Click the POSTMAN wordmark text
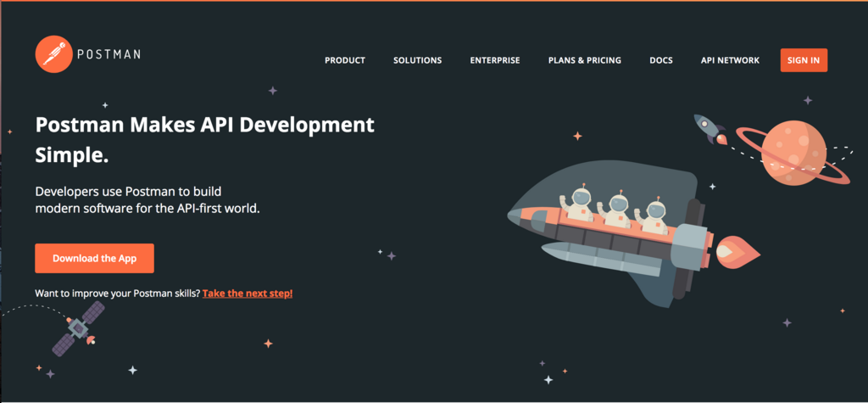This screenshot has width=868, height=403. pyautogui.click(x=108, y=54)
